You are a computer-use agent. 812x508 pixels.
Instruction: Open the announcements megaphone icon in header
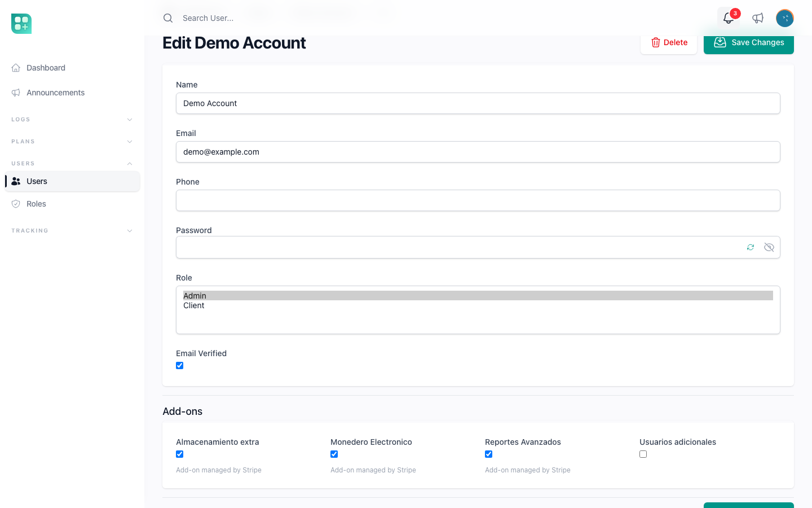pyautogui.click(x=758, y=18)
